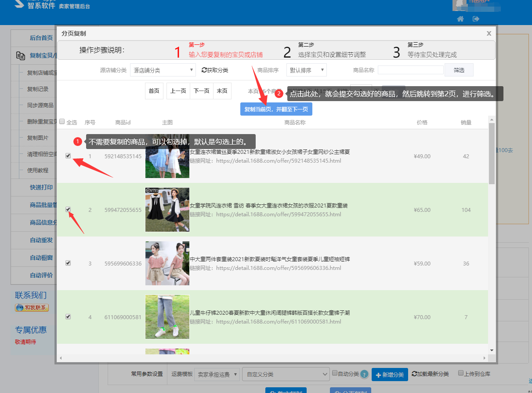
Task: Open 快递打印 in the sidebar
Action: click(41, 187)
